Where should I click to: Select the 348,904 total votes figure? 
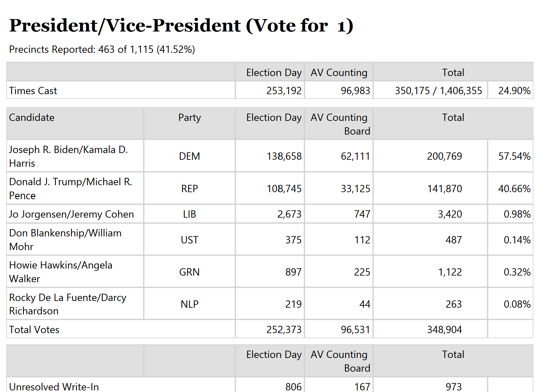tap(444, 330)
